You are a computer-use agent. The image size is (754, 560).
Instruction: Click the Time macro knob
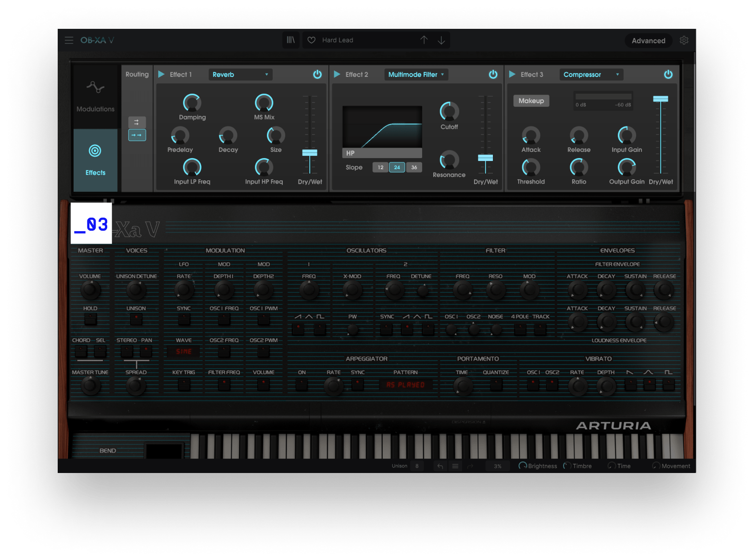click(x=612, y=466)
